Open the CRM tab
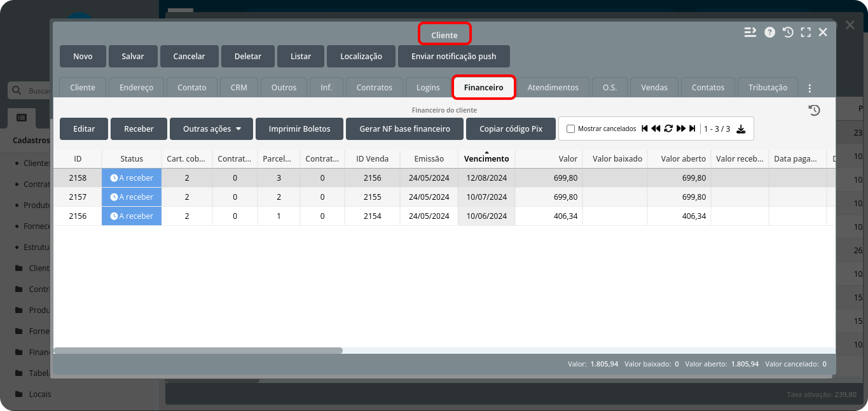This screenshot has height=411, width=868. (x=238, y=87)
